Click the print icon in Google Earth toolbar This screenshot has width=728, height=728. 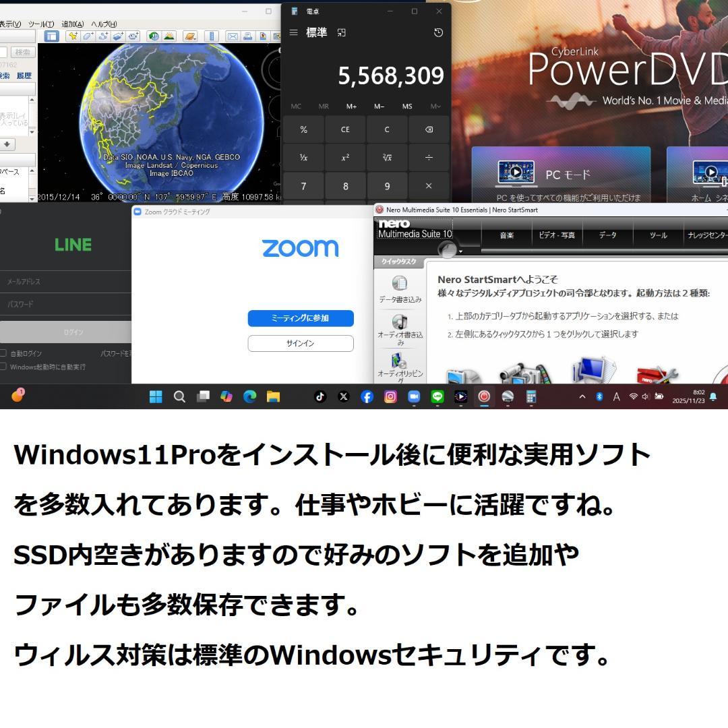pos(248,36)
